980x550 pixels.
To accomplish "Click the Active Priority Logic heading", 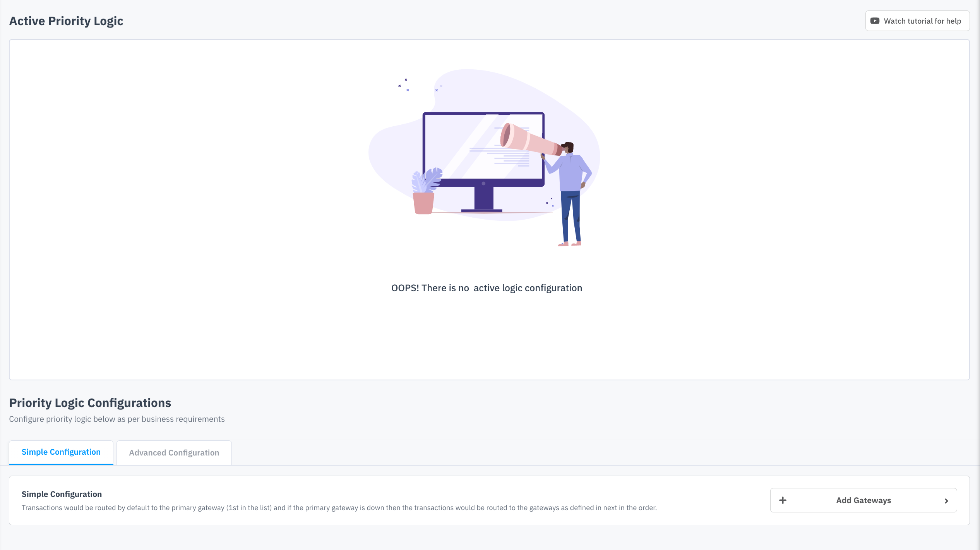I will point(66,21).
